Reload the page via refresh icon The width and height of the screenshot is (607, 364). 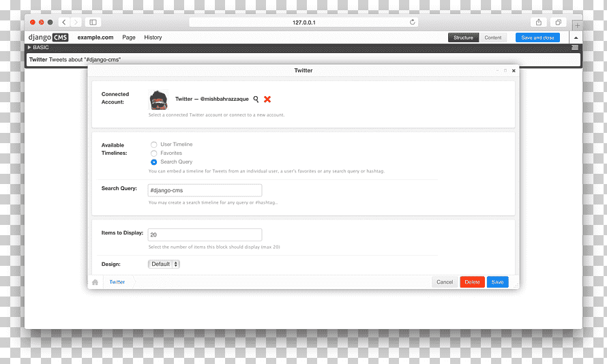(412, 22)
